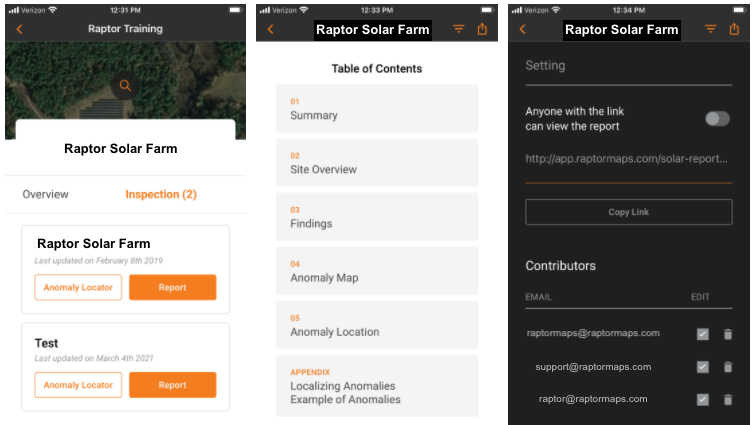Tap the 'Table of Contents' heading
This screenshot has height=425, width=754.
(377, 69)
